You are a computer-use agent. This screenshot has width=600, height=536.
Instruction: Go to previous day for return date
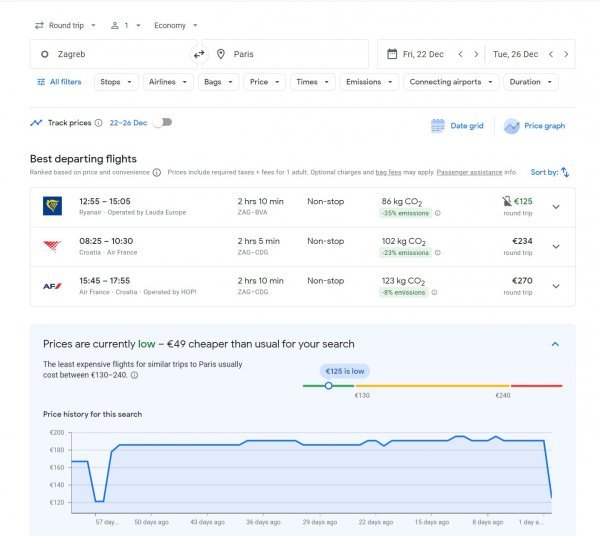pyautogui.click(x=551, y=54)
